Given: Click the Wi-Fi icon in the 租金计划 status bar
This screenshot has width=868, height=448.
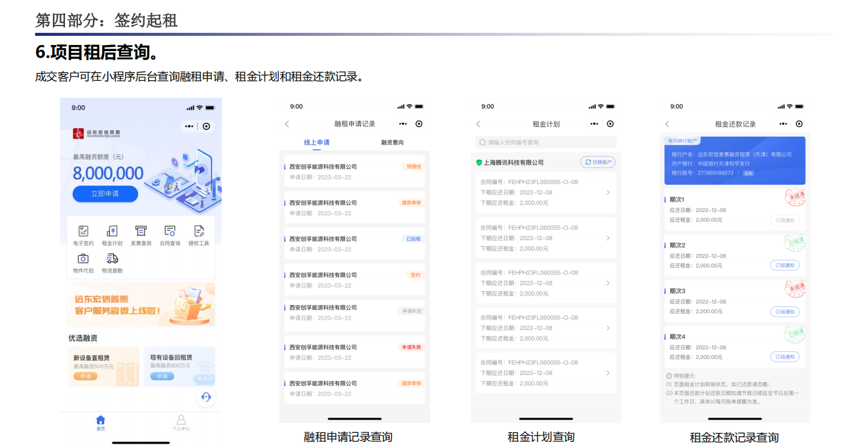Looking at the screenshot, I should pyautogui.click(x=601, y=106).
